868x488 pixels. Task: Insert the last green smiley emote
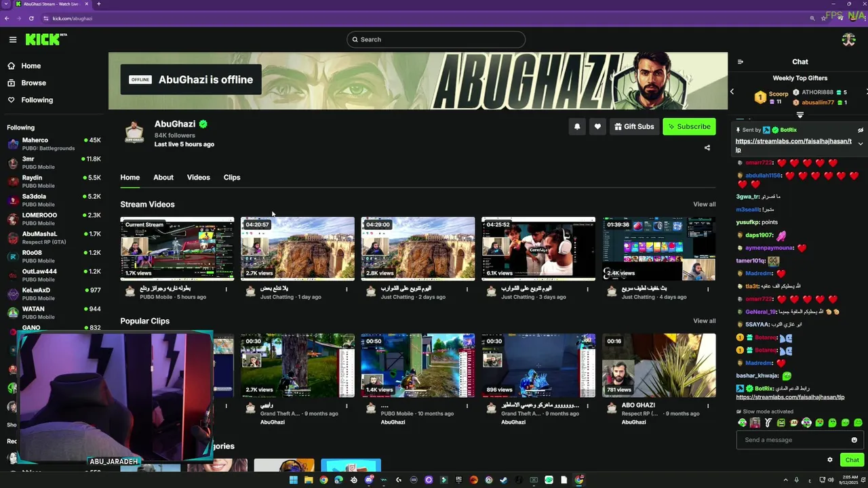coord(858,423)
